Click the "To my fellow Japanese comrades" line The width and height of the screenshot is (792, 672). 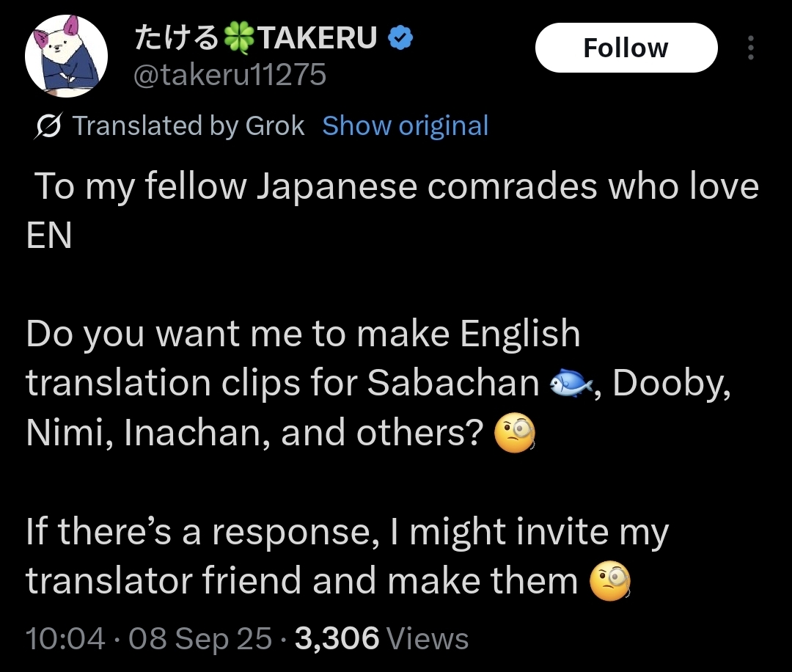[x=396, y=187]
